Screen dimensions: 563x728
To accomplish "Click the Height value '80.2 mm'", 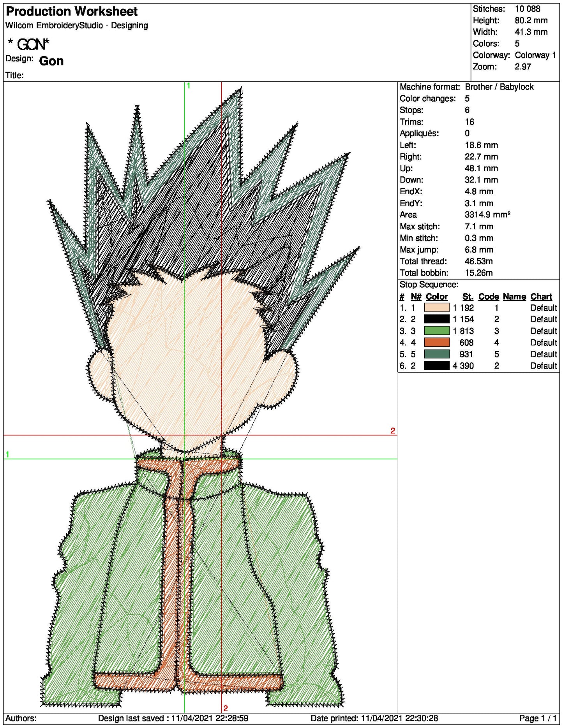I will pos(531,20).
